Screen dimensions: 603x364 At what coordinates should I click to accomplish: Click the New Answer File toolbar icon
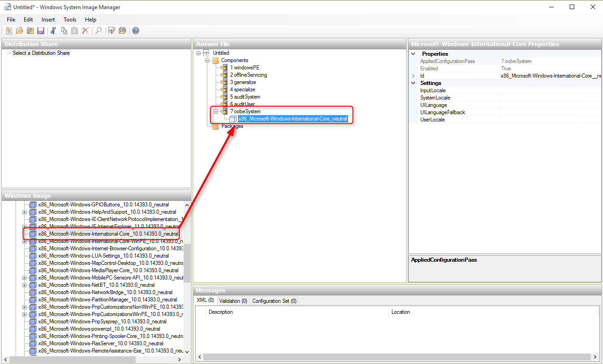pos(9,31)
